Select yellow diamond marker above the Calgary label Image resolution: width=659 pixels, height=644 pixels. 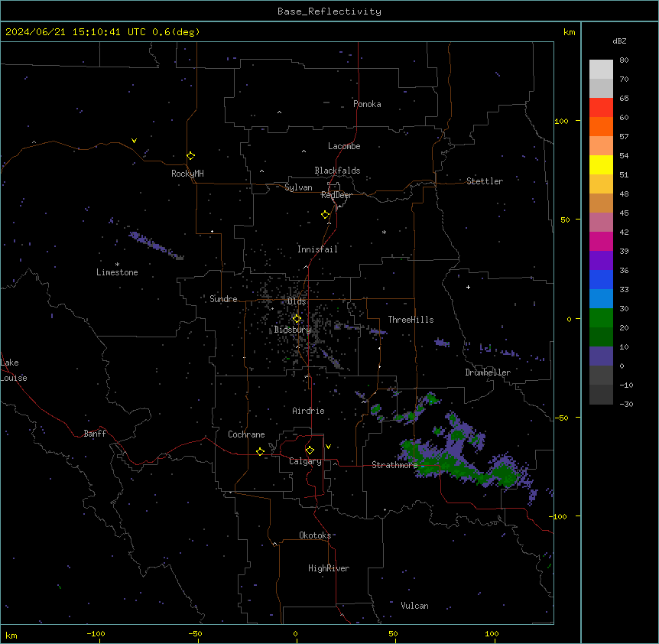[310, 450]
